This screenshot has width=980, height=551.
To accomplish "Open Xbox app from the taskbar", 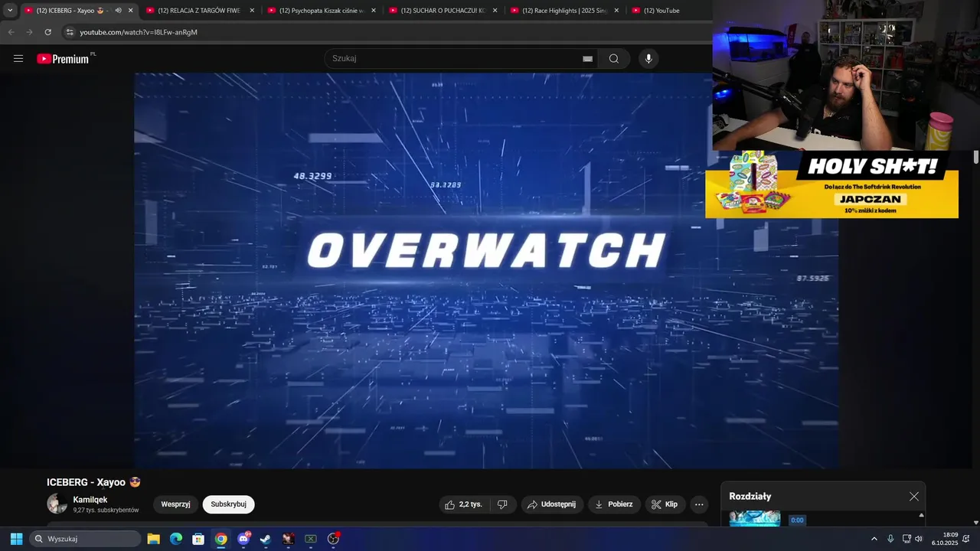I will point(311,539).
